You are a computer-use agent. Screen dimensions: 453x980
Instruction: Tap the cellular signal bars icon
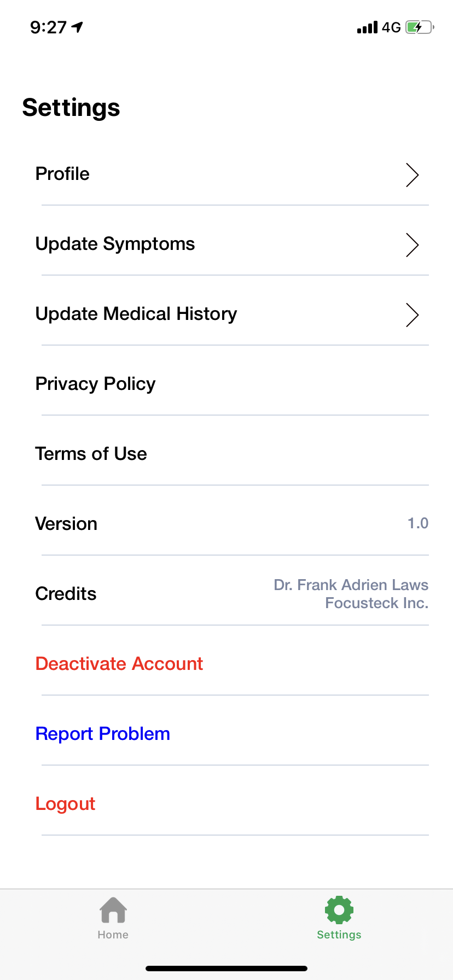pyautogui.click(x=367, y=27)
